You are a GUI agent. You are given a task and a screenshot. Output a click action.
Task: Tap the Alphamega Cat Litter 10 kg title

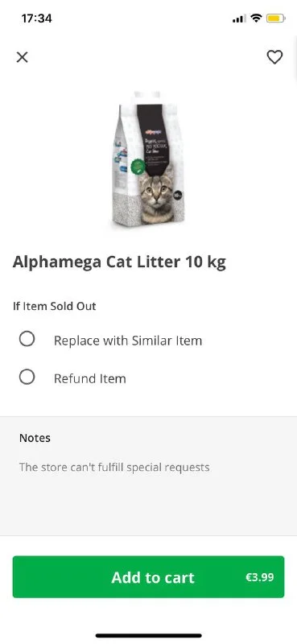(119, 262)
